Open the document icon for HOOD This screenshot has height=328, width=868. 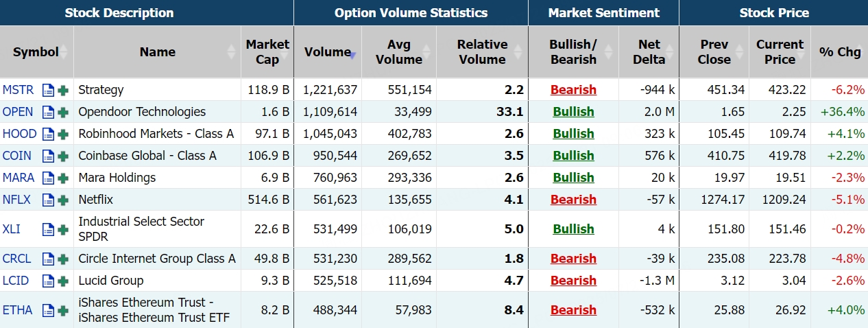tap(48, 134)
